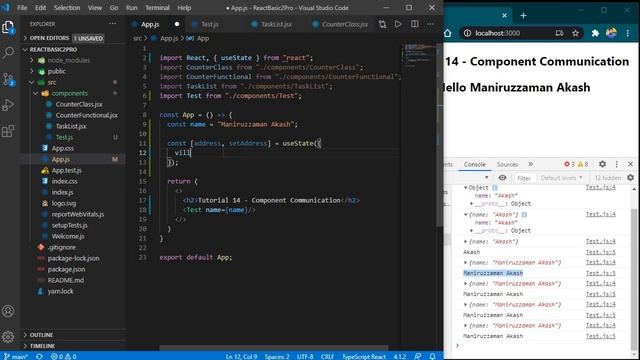Viewport: 640px width, 360px height.
Task: Open console settings gear beside hidden count
Action: (631, 178)
